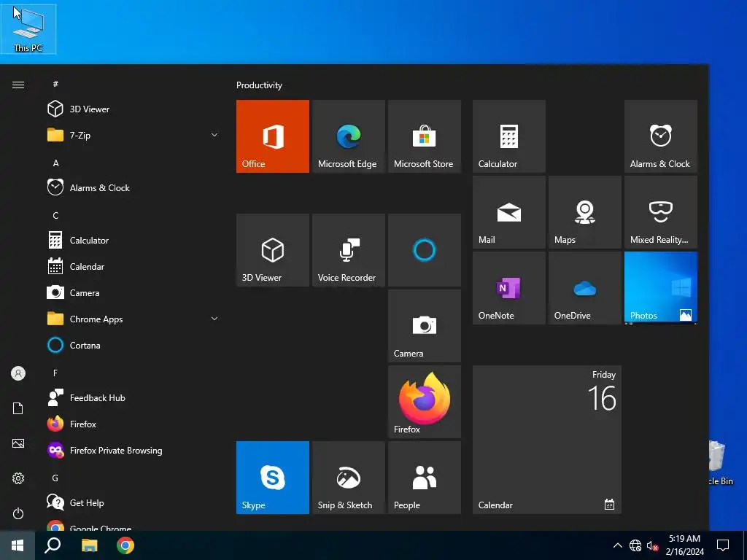
Task: Expand the Start menu hamburger navigation
Action: tap(18, 85)
